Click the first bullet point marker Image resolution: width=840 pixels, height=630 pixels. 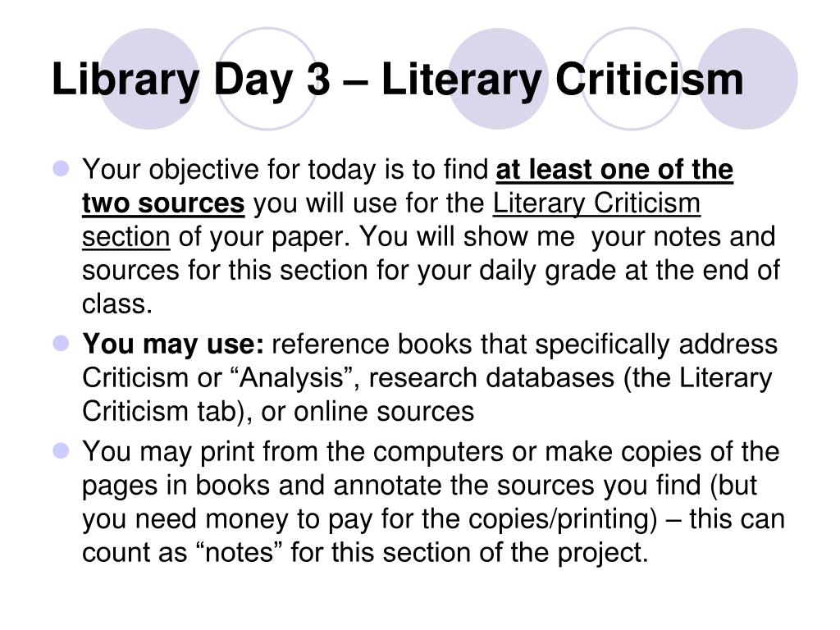(x=62, y=168)
